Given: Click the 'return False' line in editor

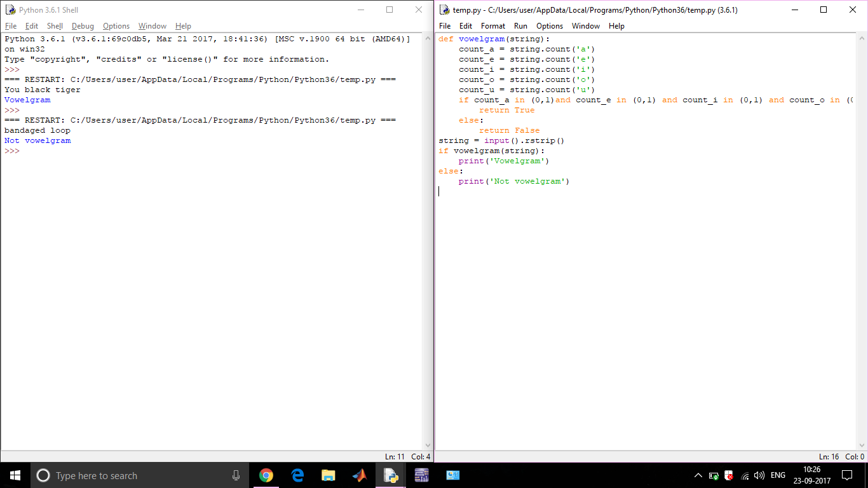Looking at the screenshot, I should click(x=510, y=130).
